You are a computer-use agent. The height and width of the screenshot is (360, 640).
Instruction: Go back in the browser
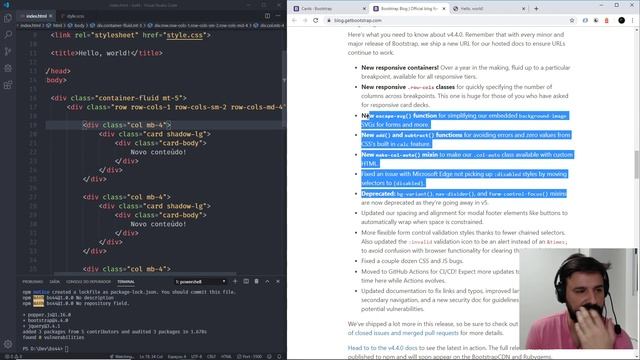coord(294,20)
